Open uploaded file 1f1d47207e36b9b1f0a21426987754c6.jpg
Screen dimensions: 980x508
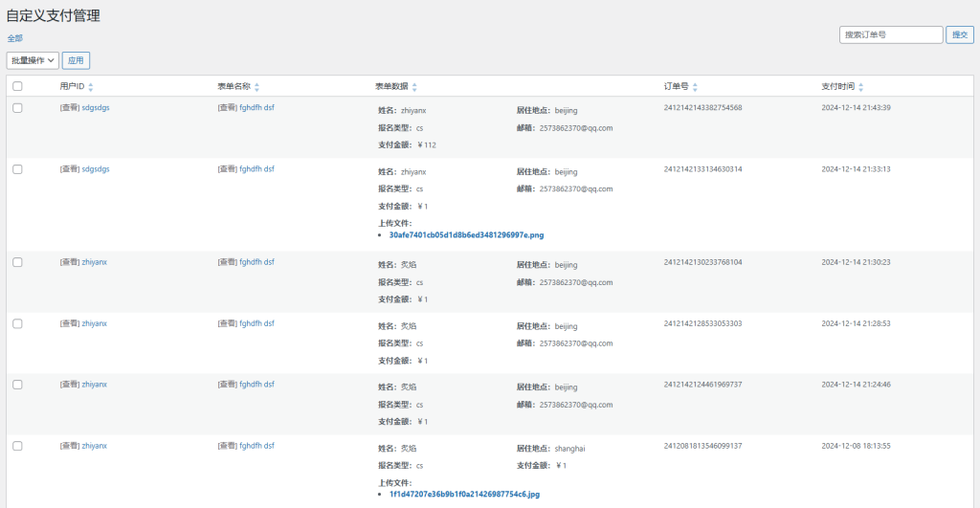tap(466, 495)
